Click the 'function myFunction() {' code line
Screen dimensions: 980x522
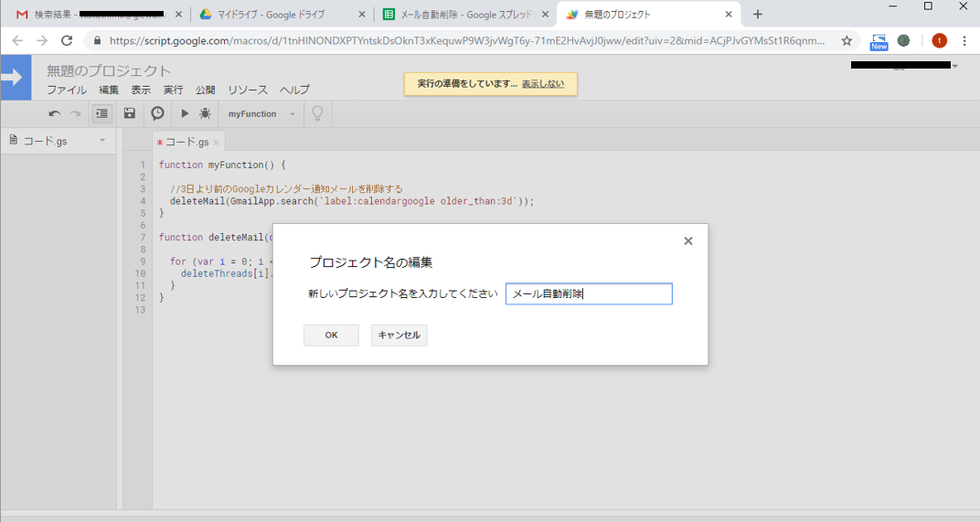click(222, 165)
